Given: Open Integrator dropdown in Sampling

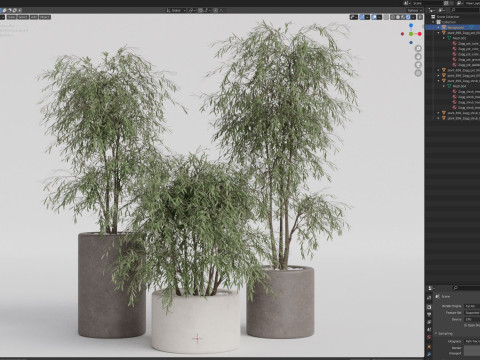Looking at the screenshot, I should coord(472,341).
